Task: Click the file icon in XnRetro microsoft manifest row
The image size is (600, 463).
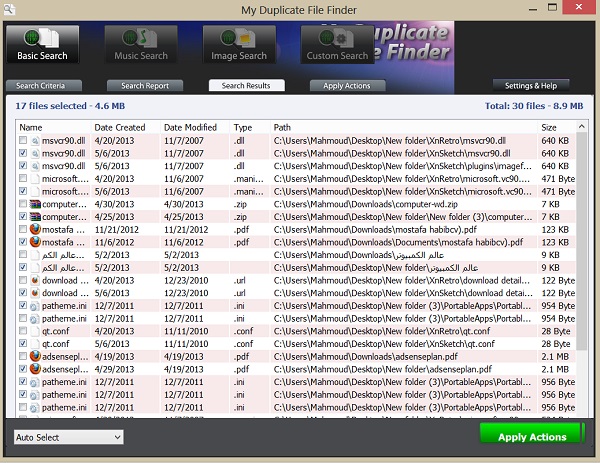Action: (35, 179)
